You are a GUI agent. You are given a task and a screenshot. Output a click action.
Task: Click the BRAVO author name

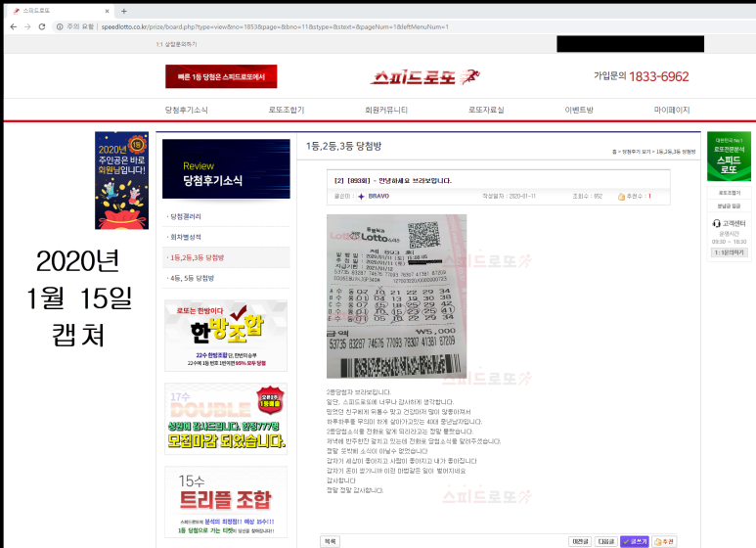point(378,197)
